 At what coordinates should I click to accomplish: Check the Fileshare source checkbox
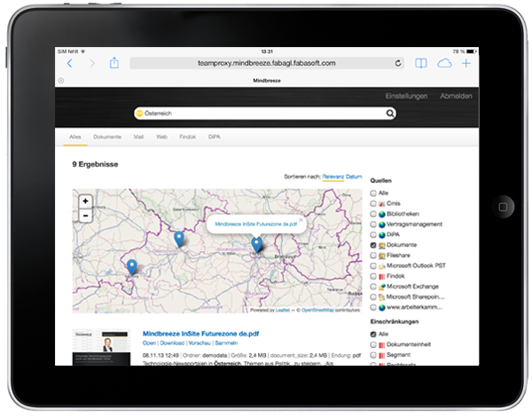coord(373,256)
